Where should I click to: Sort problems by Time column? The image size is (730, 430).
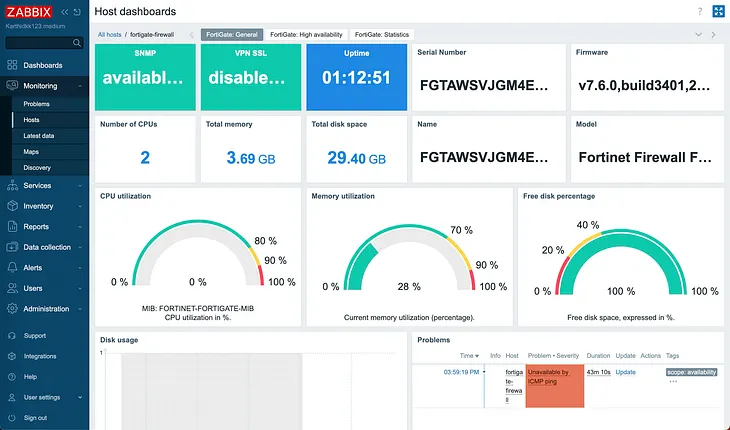pyautogui.click(x=469, y=356)
